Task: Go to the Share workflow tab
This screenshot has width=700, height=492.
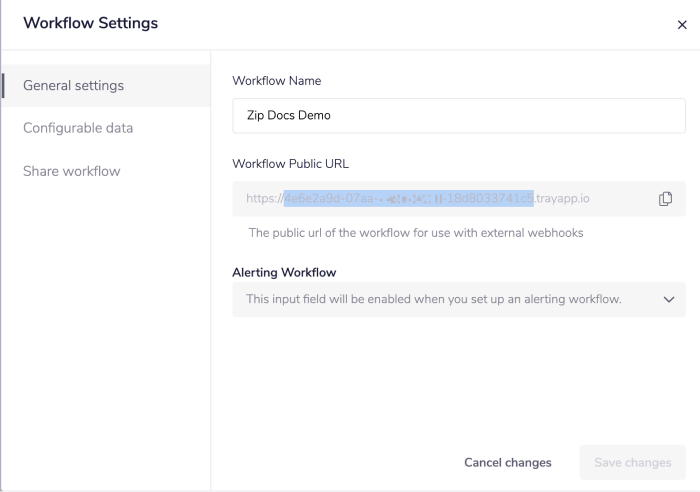Action: click(71, 171)
